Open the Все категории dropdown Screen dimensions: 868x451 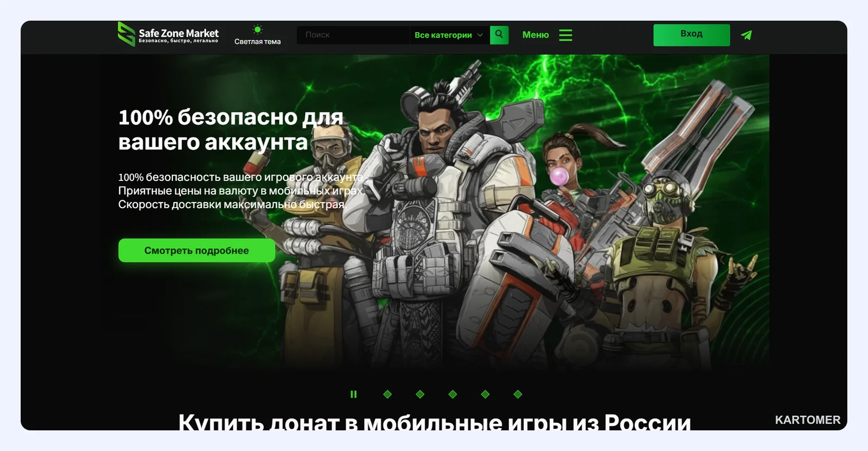point(449,35)
